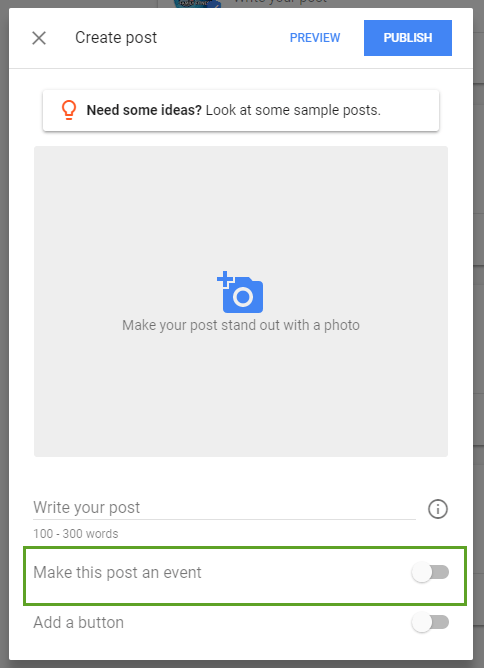Click the orange lightbulb ideas icon

(69, 110)
